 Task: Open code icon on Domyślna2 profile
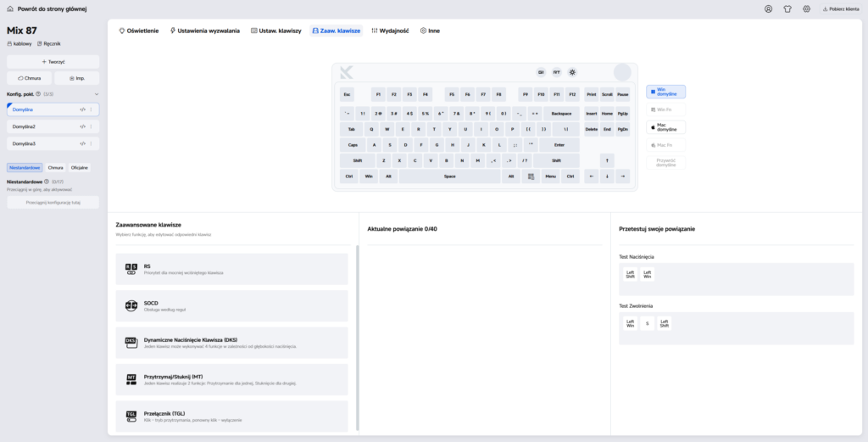82,126
